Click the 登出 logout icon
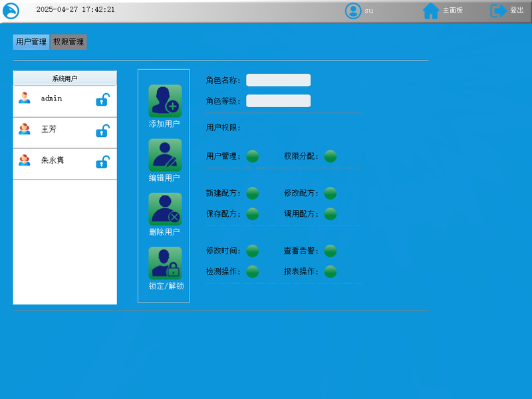 [x=498, y=11]
